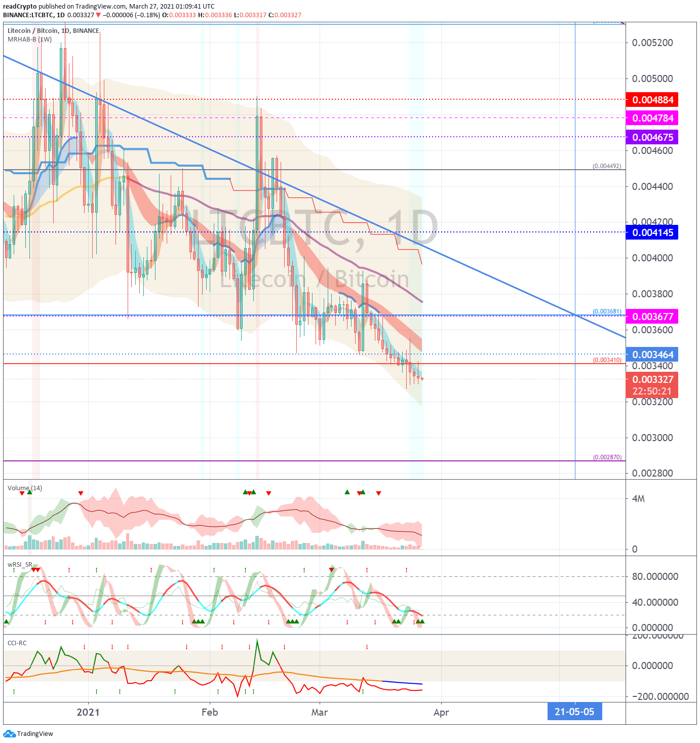The height and width of the screenshot is (743, 700).
Task: Click the red 0.004884 price label
Action: (x=652, y=100)
